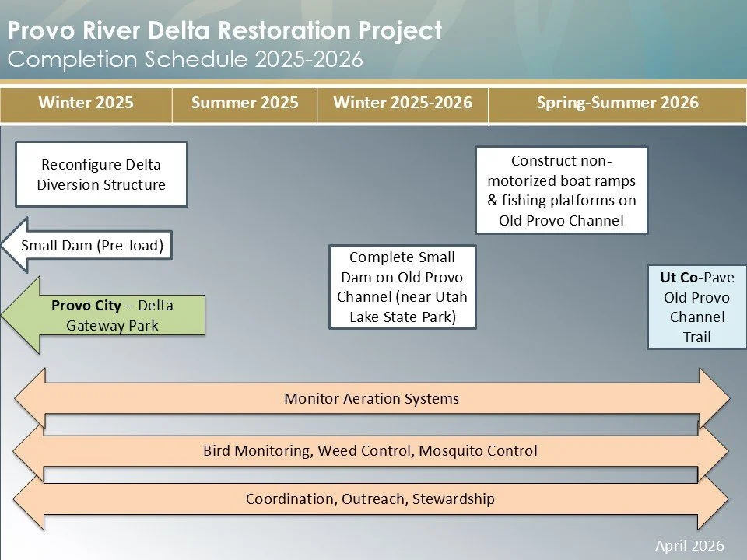Select the Ut Co-Pave Old Provo Channel Trail box
747x560 pixels.
pyautogui.click(x=696, y=307)
